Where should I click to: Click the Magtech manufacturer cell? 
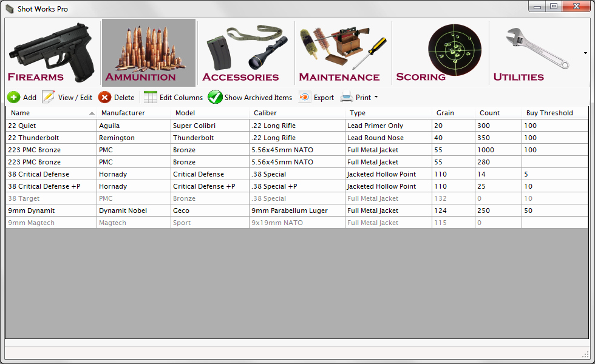pyautogui.click(x=134, y=223)
